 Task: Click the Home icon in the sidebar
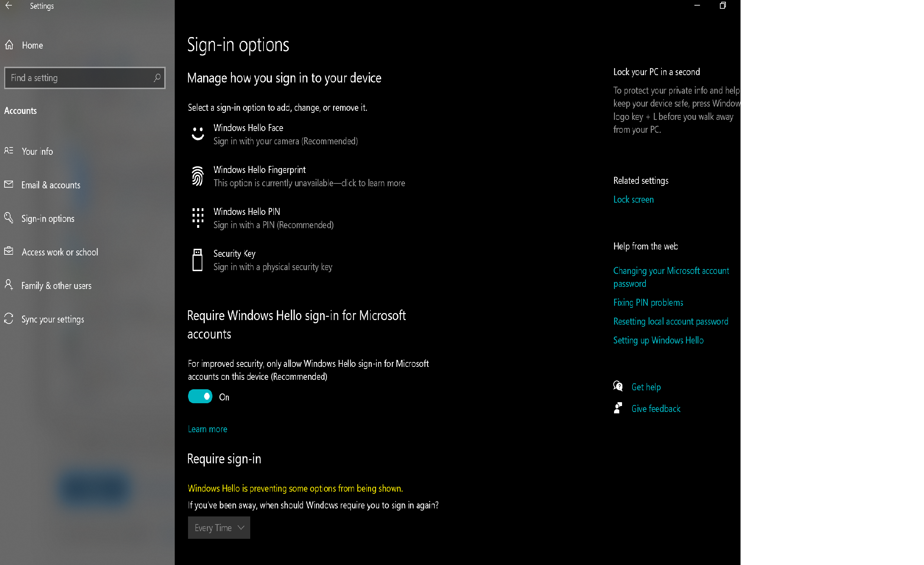click(x=9, y=45)
